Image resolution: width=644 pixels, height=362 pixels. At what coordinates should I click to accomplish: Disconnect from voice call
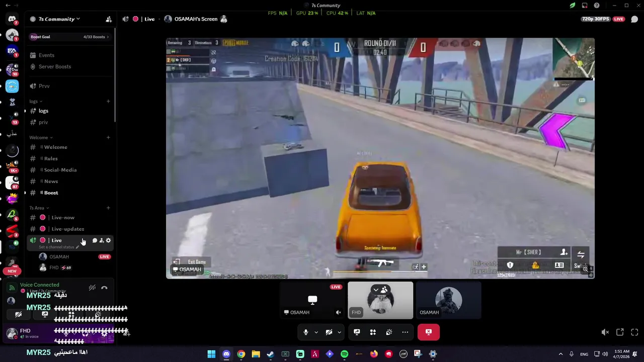click(104, 288)
